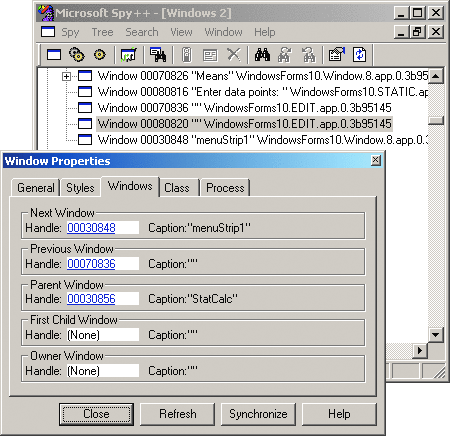The image size is (450, 436).
Task: Follow Next Window handle 00030848 link
Action: click(91, 228)
